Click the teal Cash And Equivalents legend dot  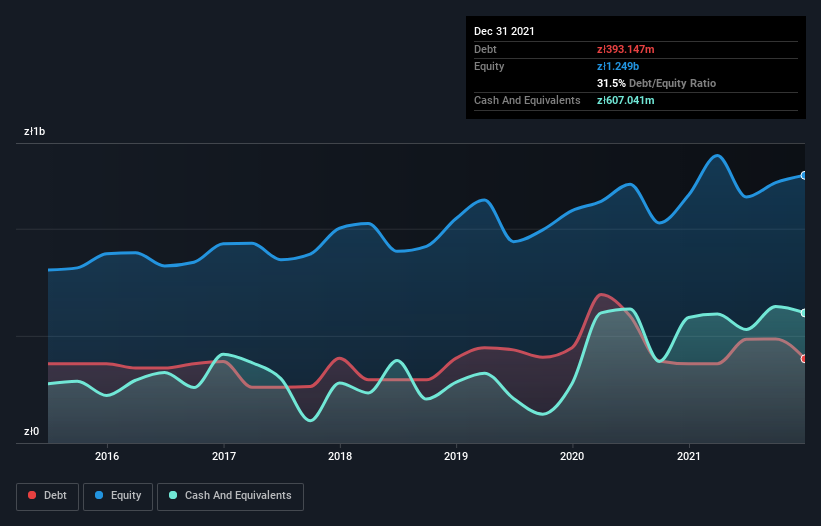173,495
